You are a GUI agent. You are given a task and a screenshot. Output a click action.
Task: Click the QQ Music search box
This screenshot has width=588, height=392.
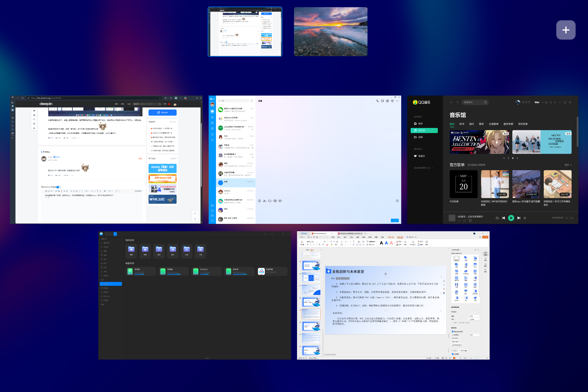475,102
